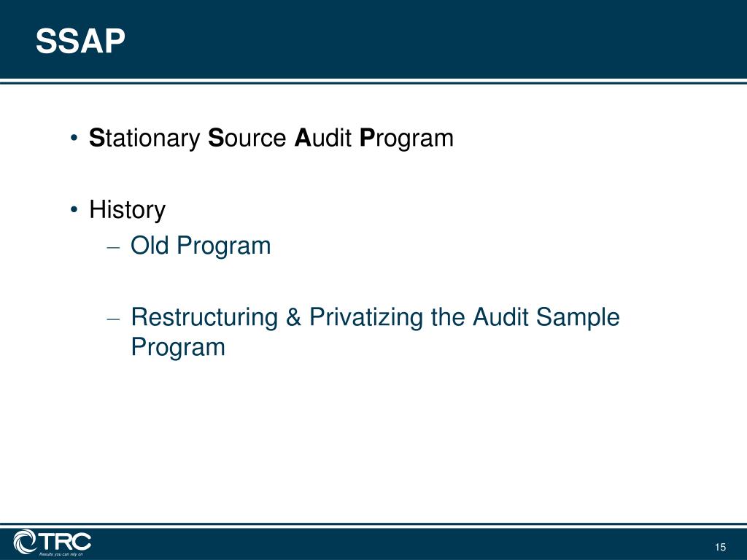The width and height of the screenshot is (747, 560).
Task: Click the word Program after Audit in first bullet
Action: (x=406, y=139)
